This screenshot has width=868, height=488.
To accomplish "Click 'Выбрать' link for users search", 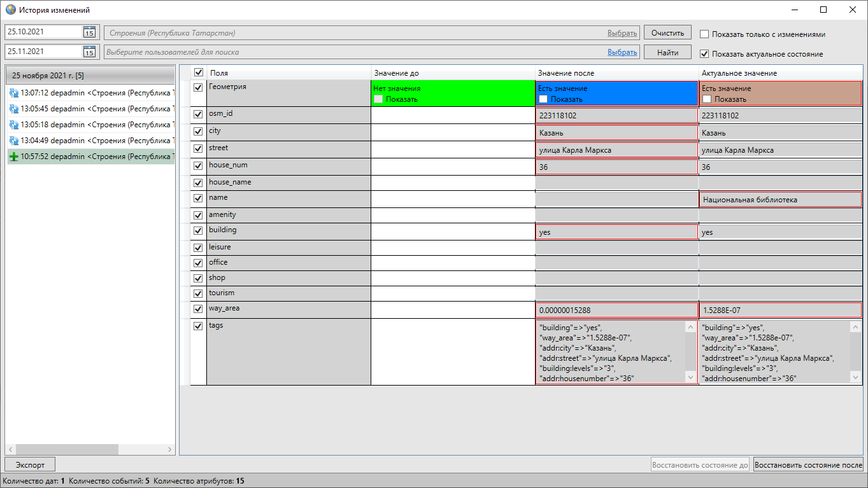I will click(x=622, y=52).
